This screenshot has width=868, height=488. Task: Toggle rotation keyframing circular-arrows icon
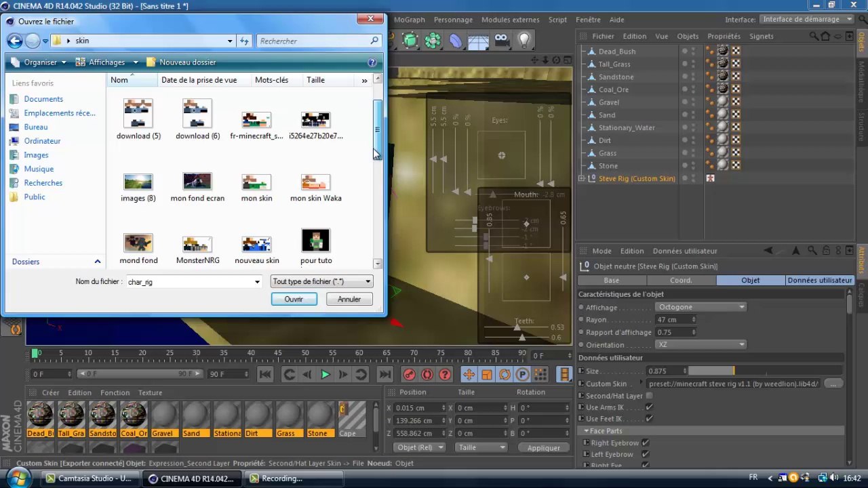[x=505, y=374]
